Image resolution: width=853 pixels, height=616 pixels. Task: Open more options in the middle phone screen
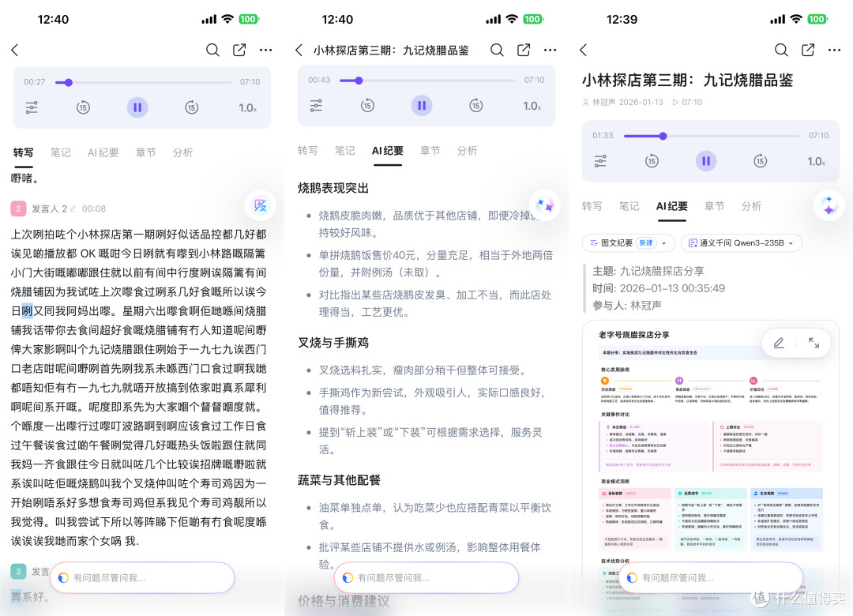pyautogui.click(x=550, y=50)
